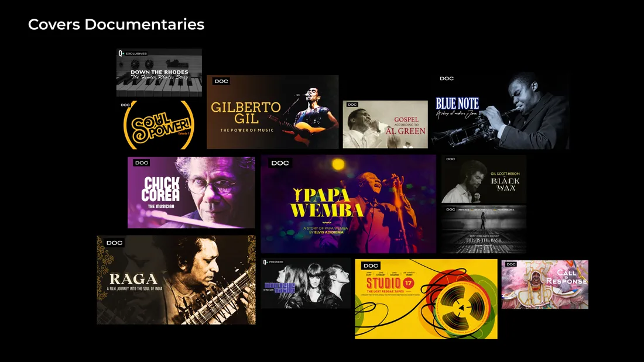
Task: Open the Down the Rhodes cover thumbnail
Action: [x=159, y=73]
